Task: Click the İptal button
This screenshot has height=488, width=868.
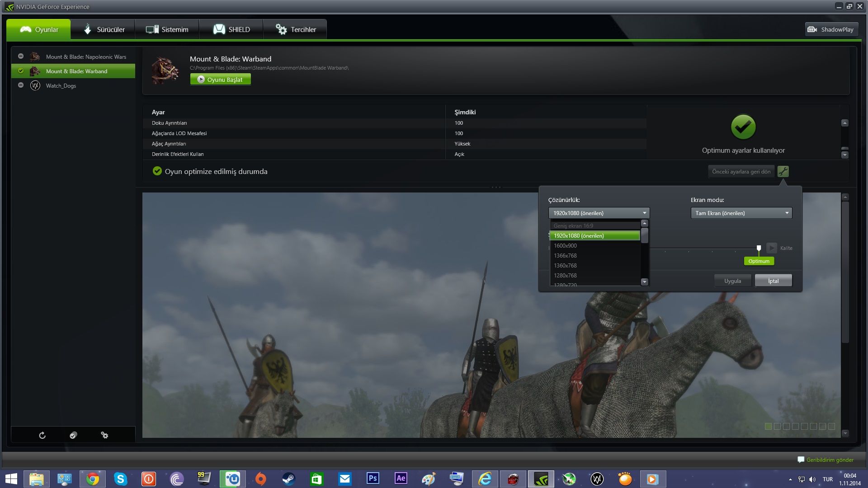Action: point(773,281)
